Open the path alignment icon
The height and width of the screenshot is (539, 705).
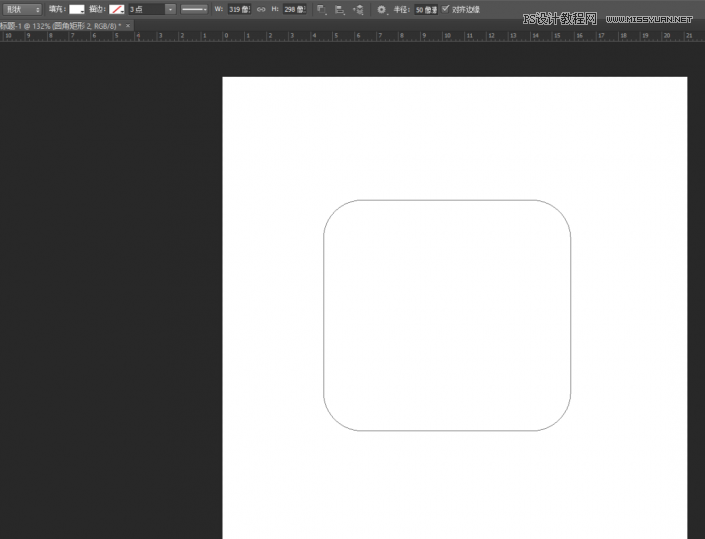pyautogui.click(x=340, y=8)
